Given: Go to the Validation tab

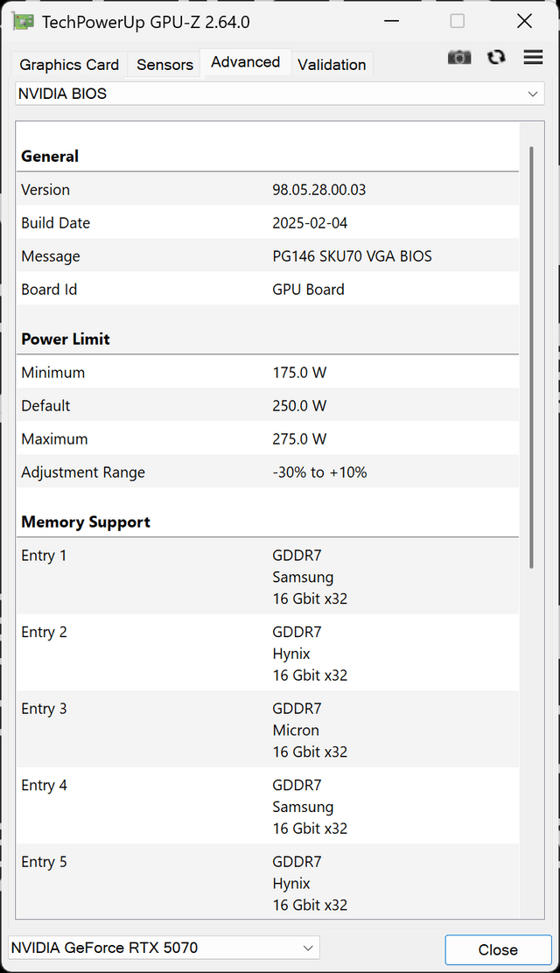Looking at the screenshot, I should (x=332, y=65).
